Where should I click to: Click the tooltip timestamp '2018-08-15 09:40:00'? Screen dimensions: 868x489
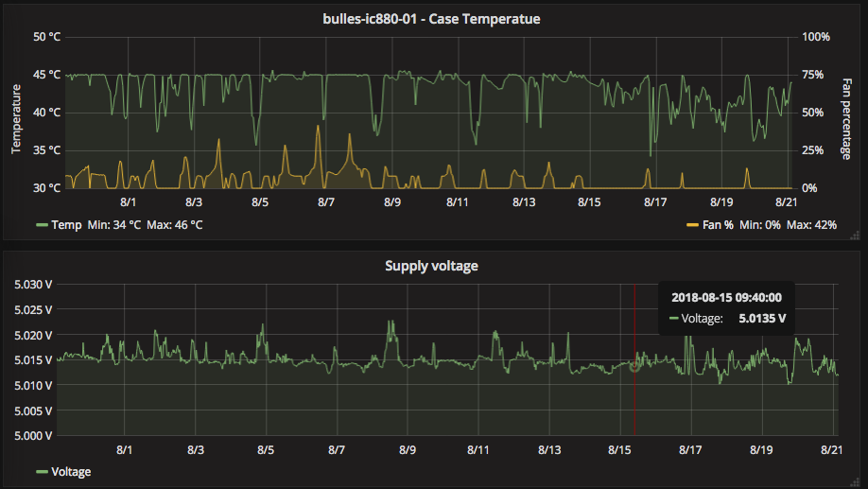point(726,297)
